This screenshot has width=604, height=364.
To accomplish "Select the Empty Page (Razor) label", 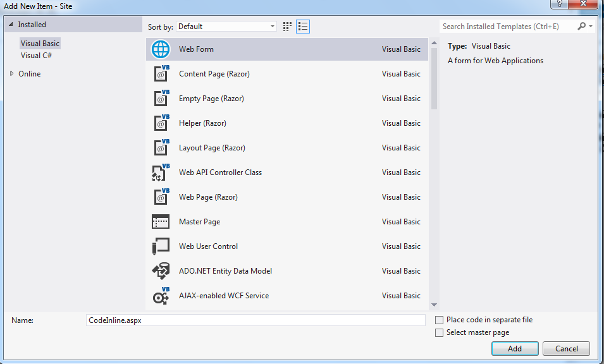I will (211, 99).
